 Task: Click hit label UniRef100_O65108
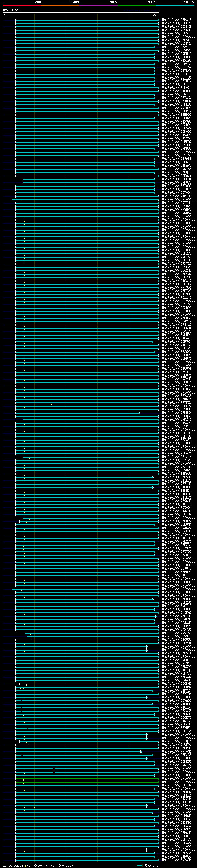(177, 155)
